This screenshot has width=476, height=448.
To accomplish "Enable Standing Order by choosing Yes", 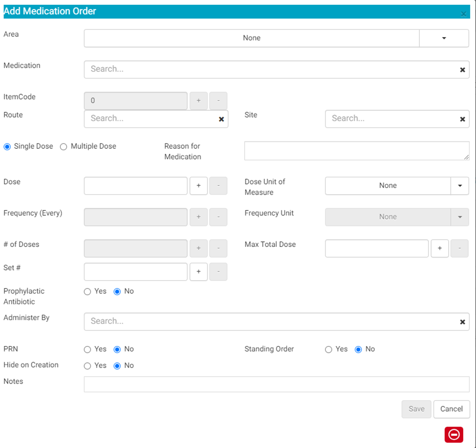I will pyautogui.click(x=329, y=349).
